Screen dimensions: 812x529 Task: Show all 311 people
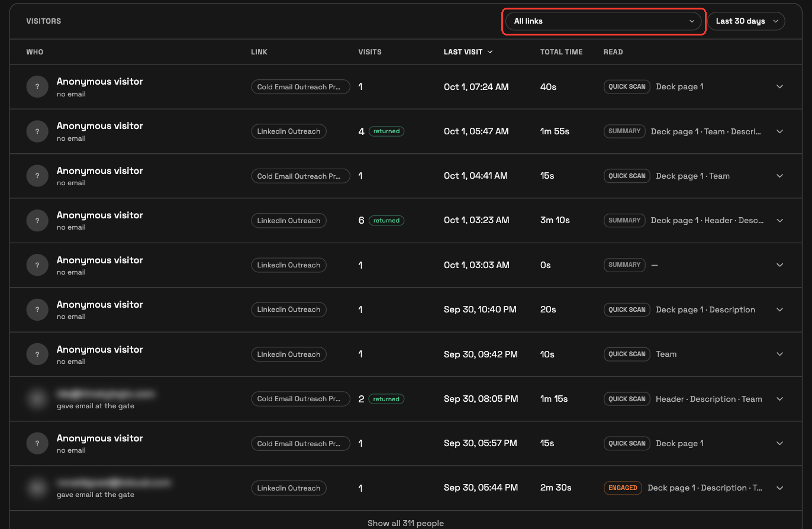405,523
